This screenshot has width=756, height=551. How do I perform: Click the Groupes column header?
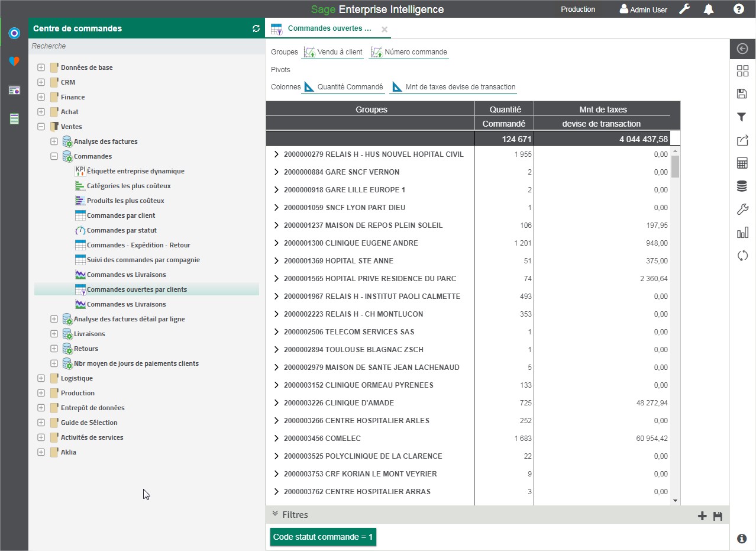click(x=371, y=109)
